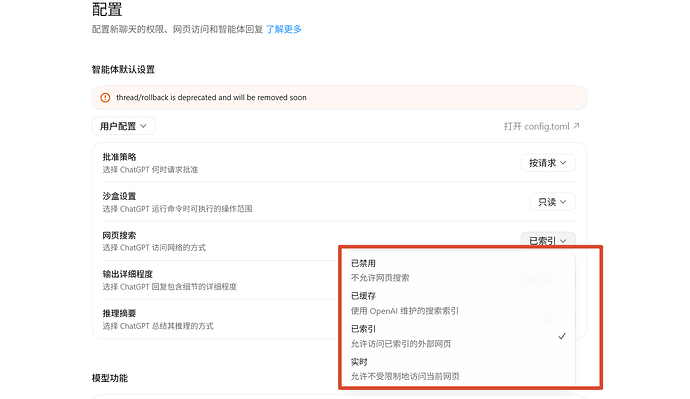Choose the 已缓存 option in menu

459,303
